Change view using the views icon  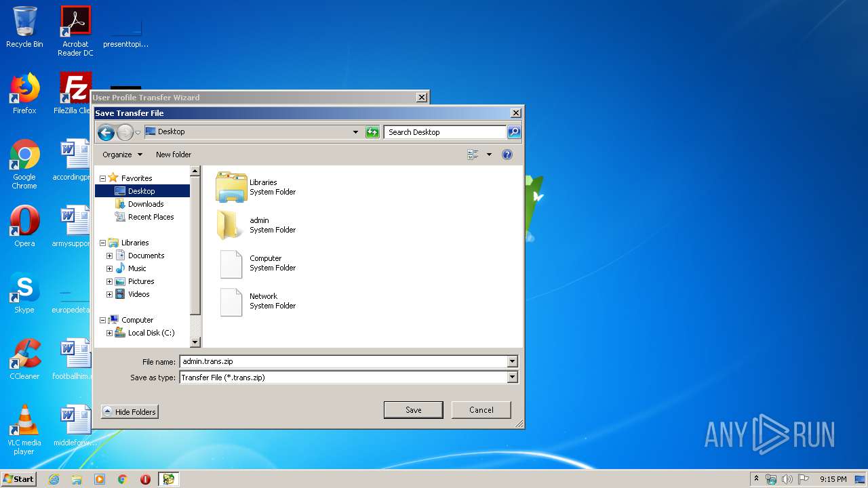pos(473,155)
